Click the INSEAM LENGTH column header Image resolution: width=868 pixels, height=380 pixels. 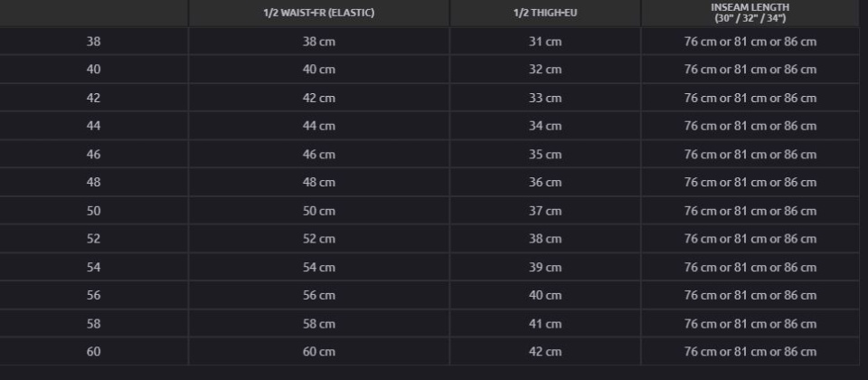click(x=750, y=13)
